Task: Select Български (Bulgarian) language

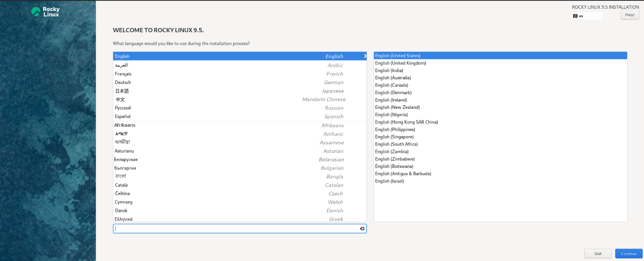Action: (x=240, y=168)
